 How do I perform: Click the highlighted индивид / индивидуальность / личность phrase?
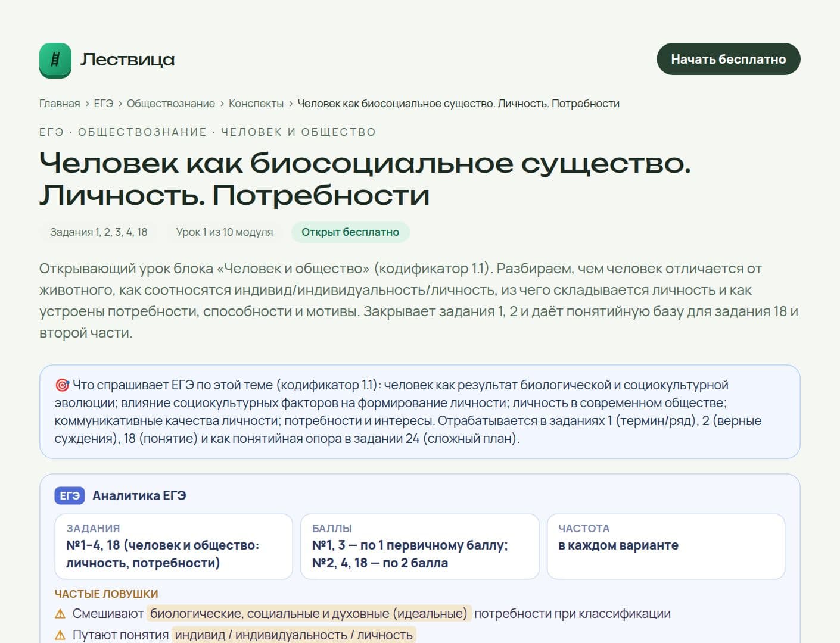click(294, 635)
